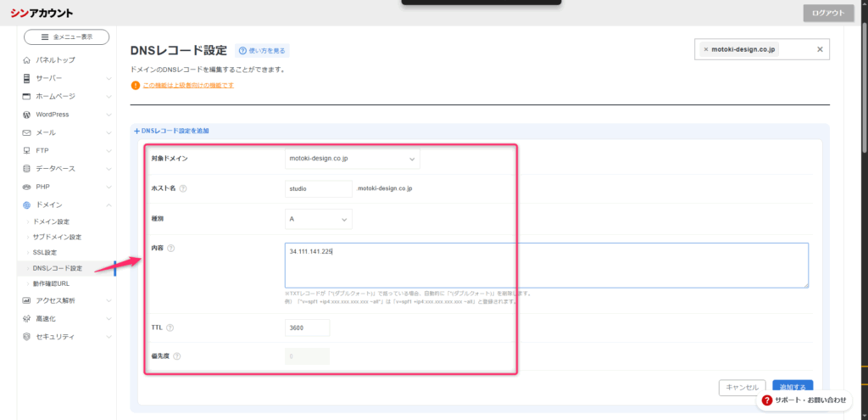The height and width of the screenshot is (420, 868).
Task: Open the 種別 record type dropdown
Action: coord(319,219)
